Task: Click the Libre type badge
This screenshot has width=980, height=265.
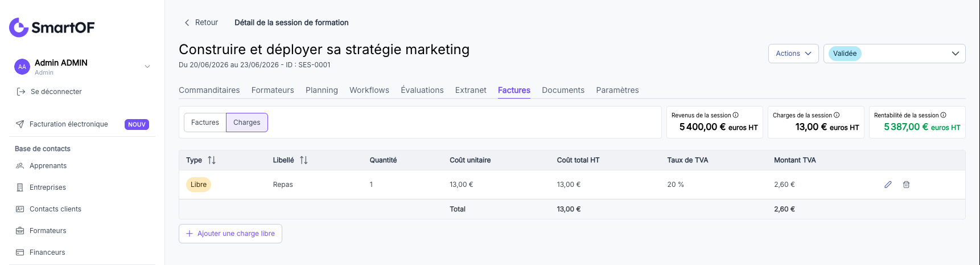Action: (x=199, y=185)
